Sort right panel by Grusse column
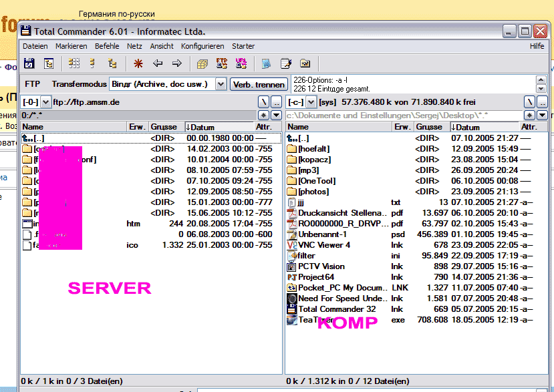 pyautogui.click(x=432, y=127)
